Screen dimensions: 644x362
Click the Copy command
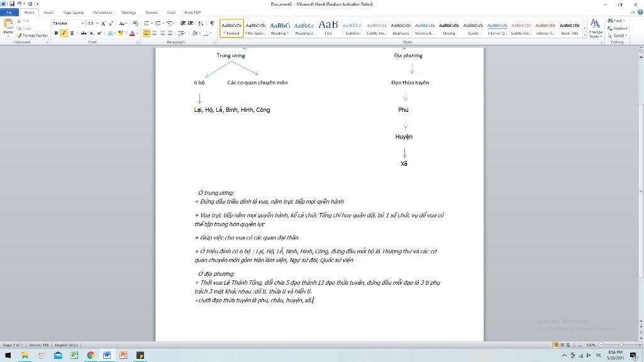[25, 28]
